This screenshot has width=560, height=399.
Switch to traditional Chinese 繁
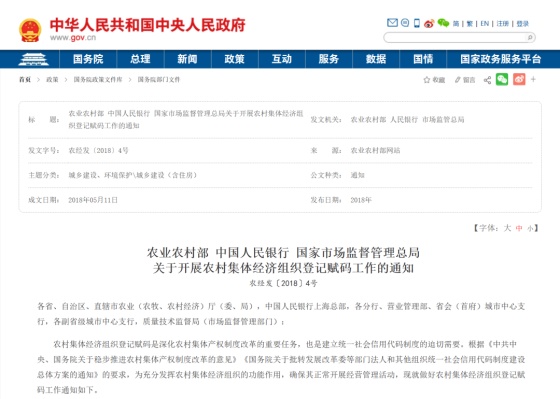[470, 24]
